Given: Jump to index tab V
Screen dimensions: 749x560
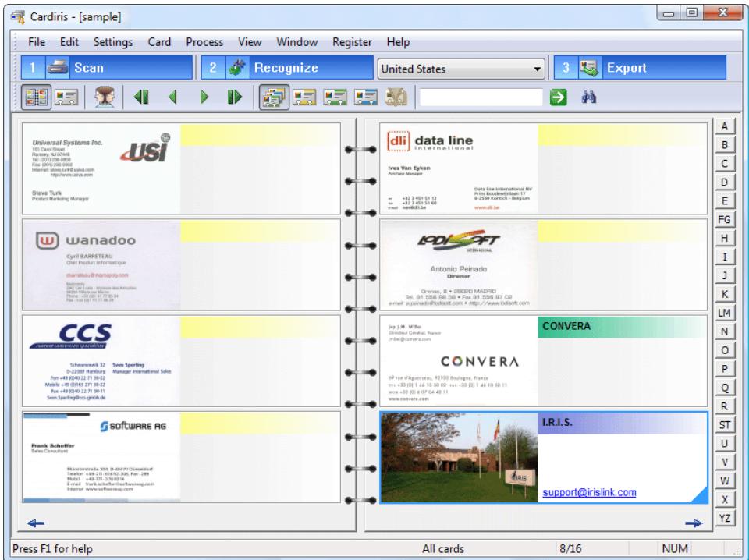Looking at the screenshot, I should [725, 463].
